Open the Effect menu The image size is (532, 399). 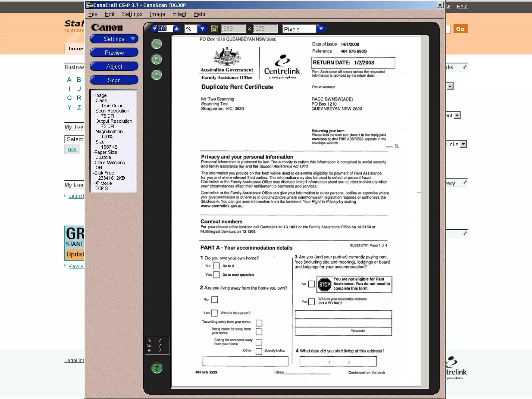179,14
